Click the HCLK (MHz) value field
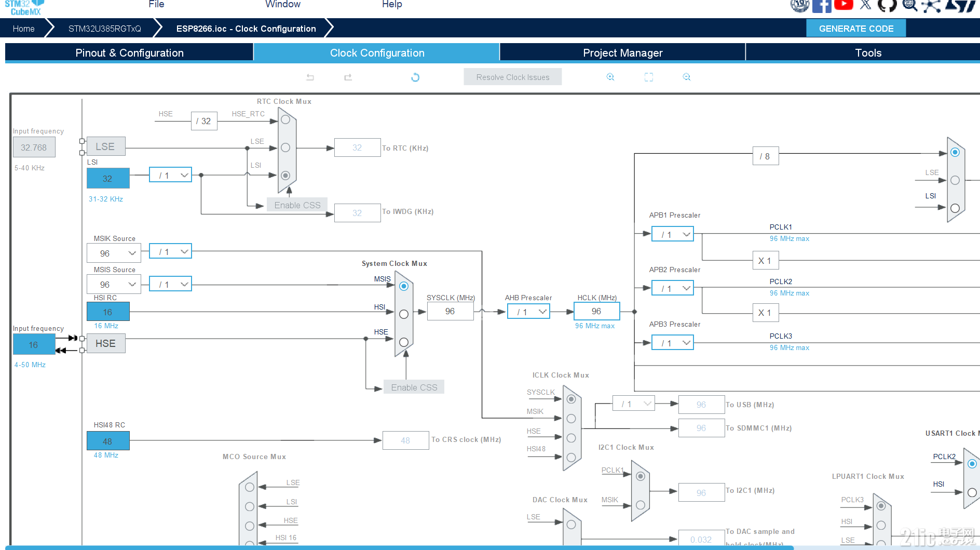980x550 pixels. pos(596,311)
